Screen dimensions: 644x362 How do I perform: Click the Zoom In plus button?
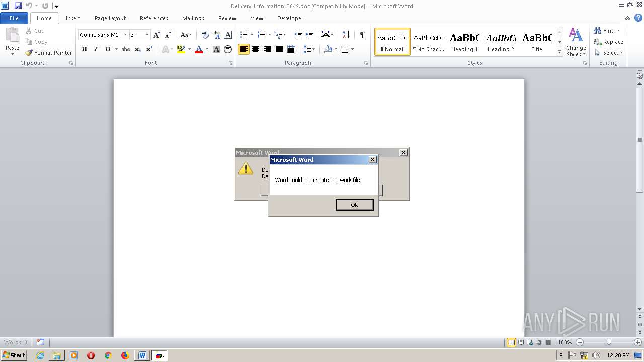(x=638, y=342)
